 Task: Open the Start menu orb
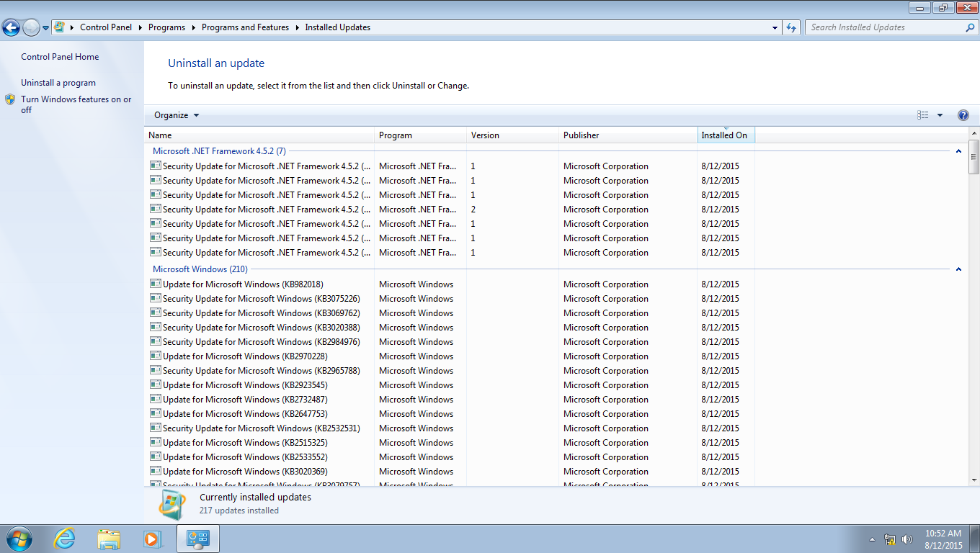point(19,538)
